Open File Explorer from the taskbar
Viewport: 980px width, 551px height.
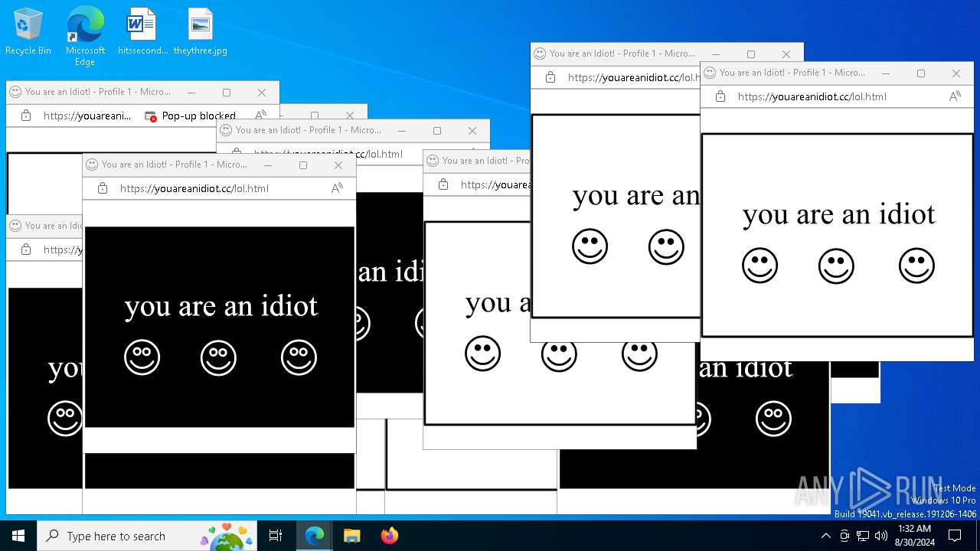pos(351,536)
